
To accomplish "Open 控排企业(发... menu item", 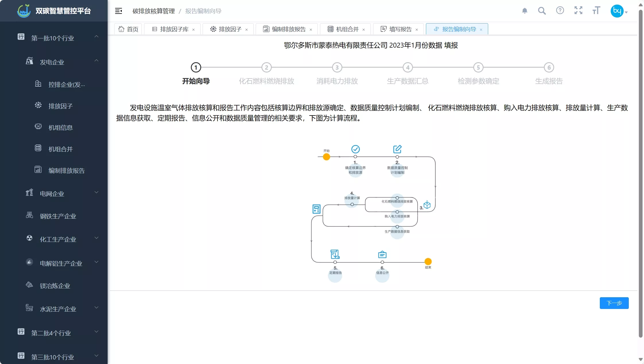I will pos(54,84).
